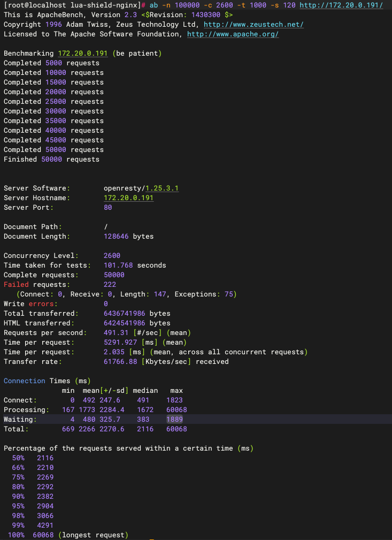Click the blue 'Connection' Times heading
Screen dimensions: 392x540
click(24, 381)
